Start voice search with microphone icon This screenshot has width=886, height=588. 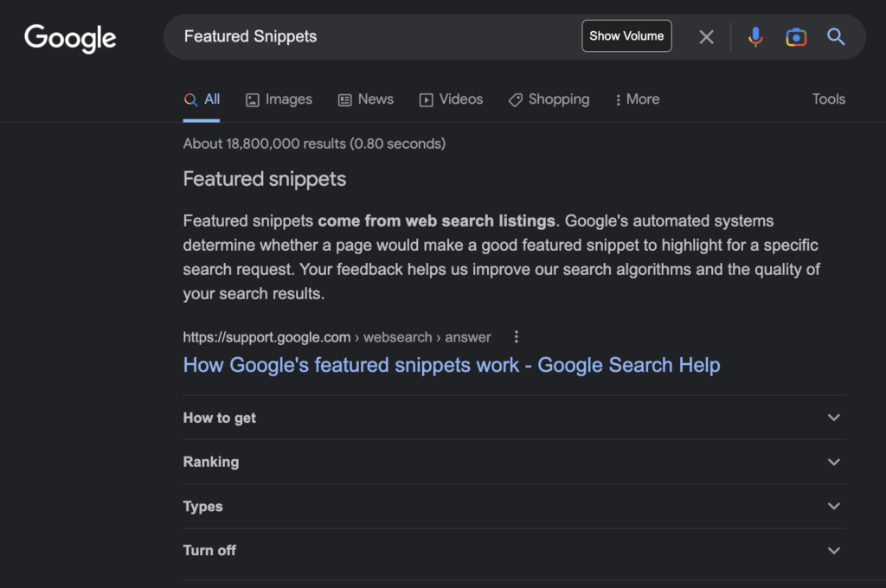(755, 36)
